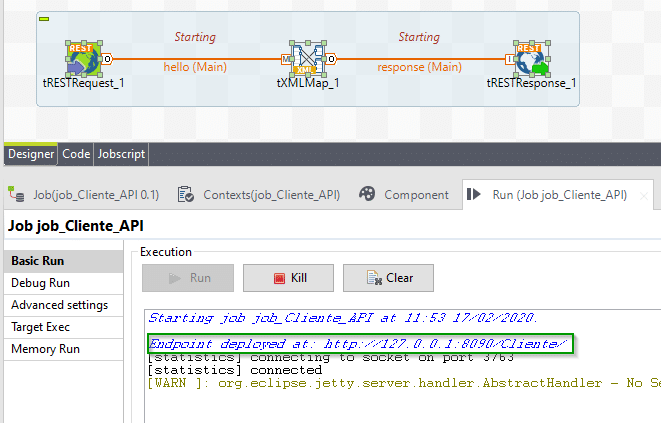Select the tXMLMap_1 component icon
Viewport: 661px width, 423px height.
tap(308, 59)
